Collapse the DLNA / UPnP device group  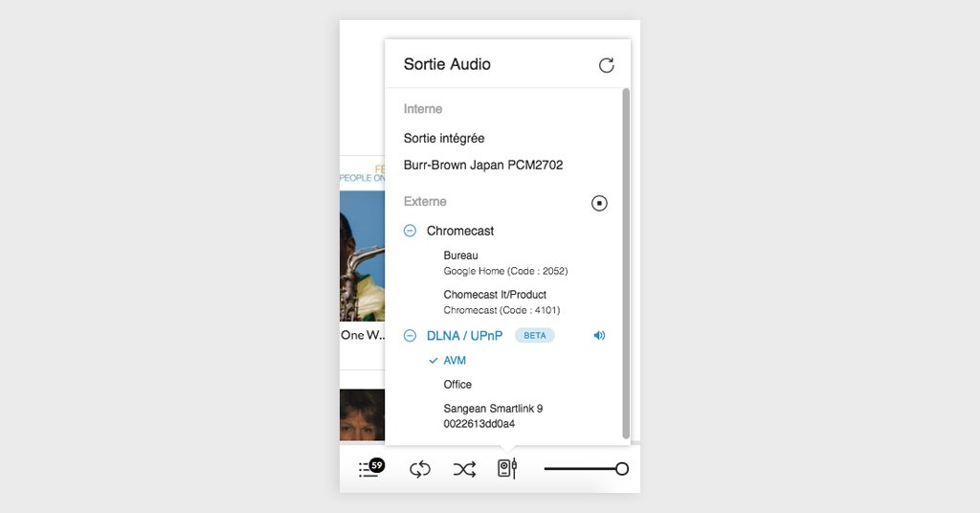(x=410, y=336)
